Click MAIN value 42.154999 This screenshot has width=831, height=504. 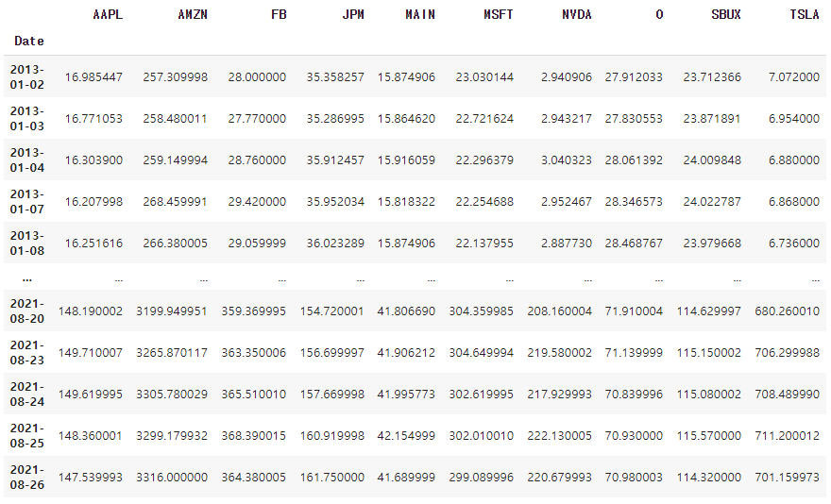[406, 436]
